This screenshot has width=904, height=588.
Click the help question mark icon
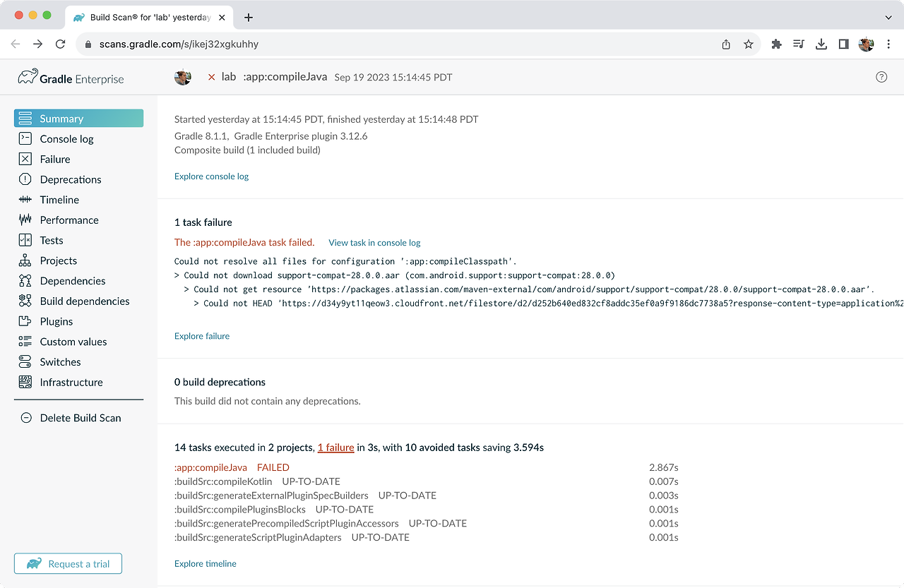tap(881, 77)
